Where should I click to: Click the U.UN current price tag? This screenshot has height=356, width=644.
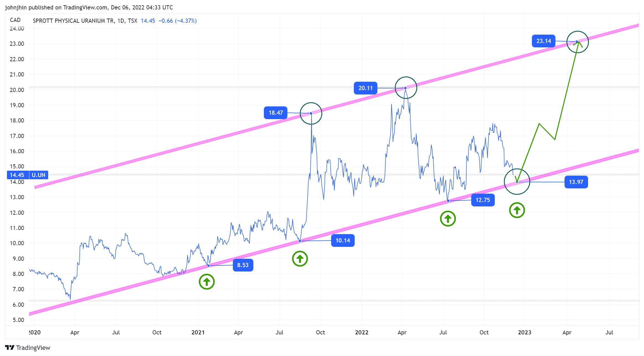pos(38,175)
